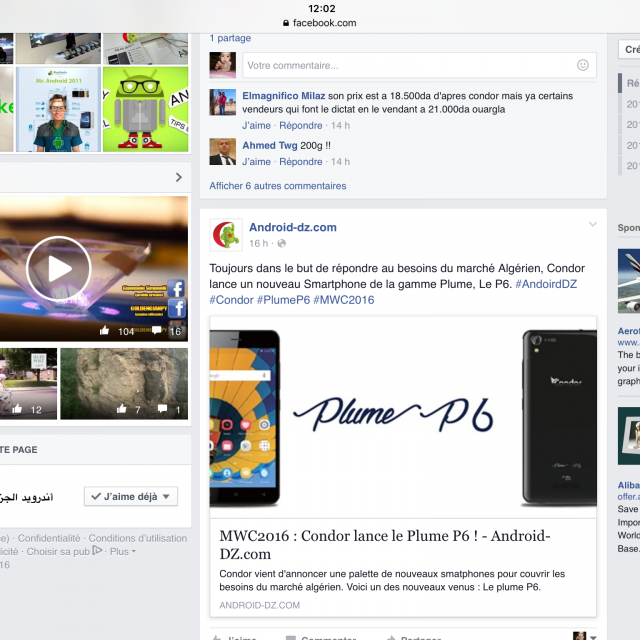Click the padlock secure icon in address bar
The image size is (640, 640).
click(286, 23)
